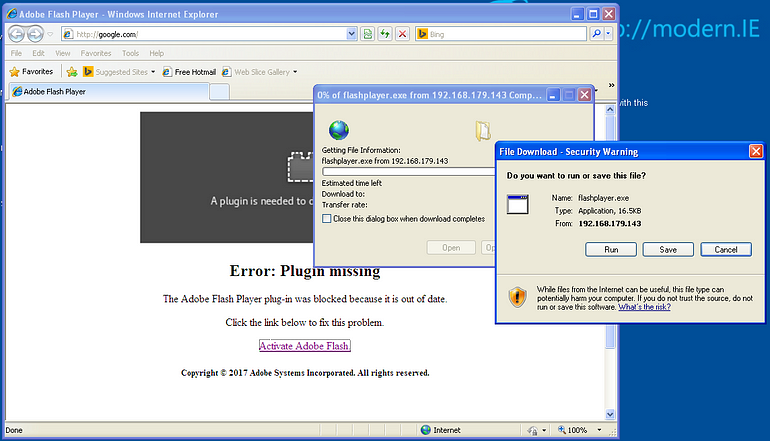The width and height of the screenshot is (770, 441).
Task: Click the Error: Plugin missing heading
Action: pos(305,271)
